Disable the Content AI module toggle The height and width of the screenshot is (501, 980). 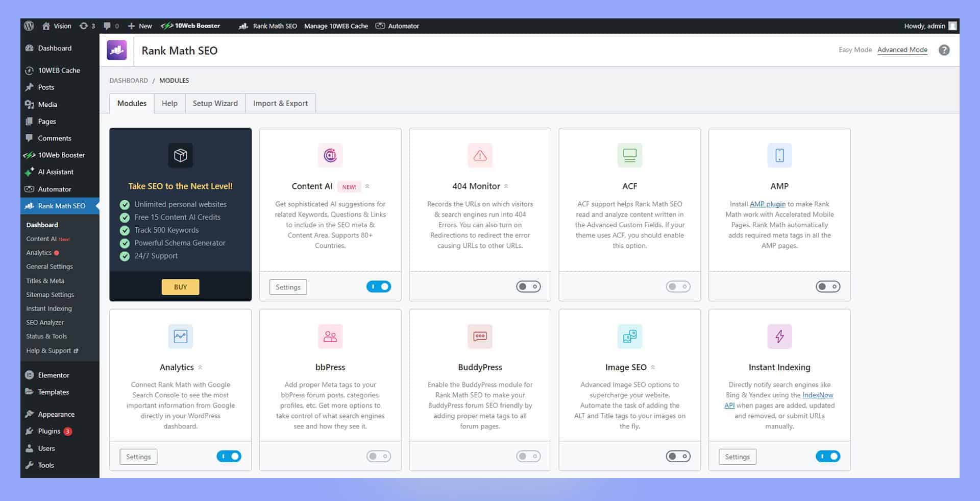[x=379, y=287]
